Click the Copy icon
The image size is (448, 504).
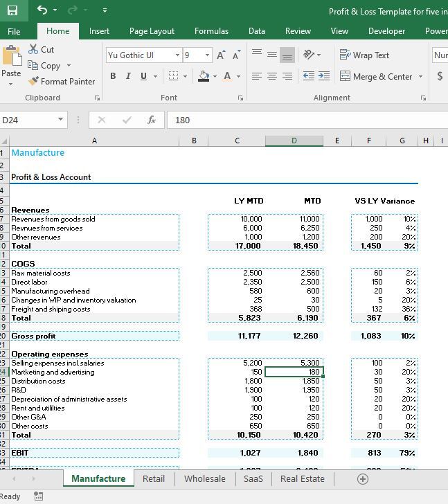(x=33, y=65)
